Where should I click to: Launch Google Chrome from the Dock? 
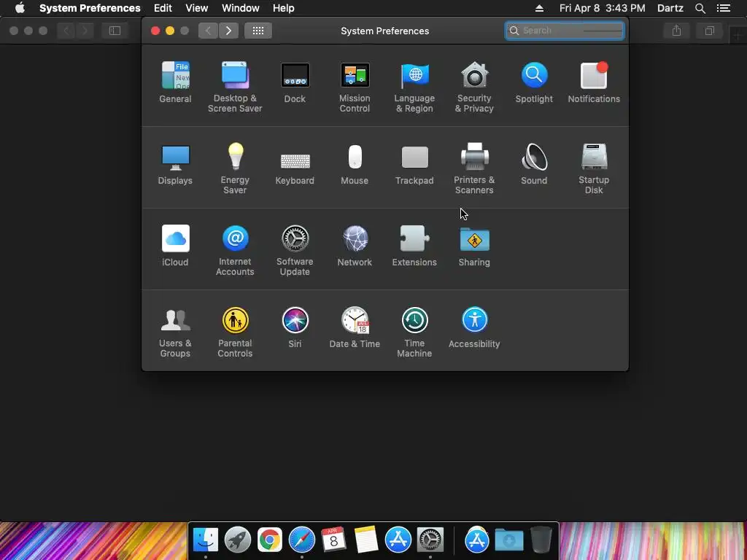click(270, 540)
